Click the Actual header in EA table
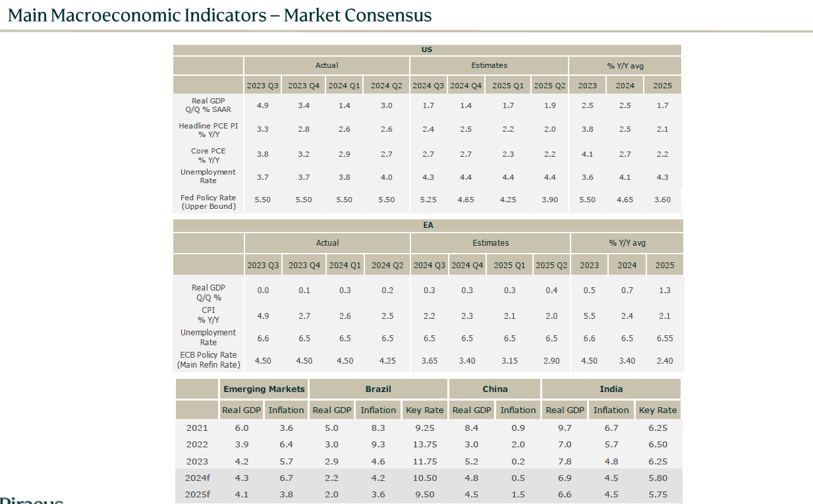Image resolution: width=813 pixels, height=504 pixels. tap(327, 242)
